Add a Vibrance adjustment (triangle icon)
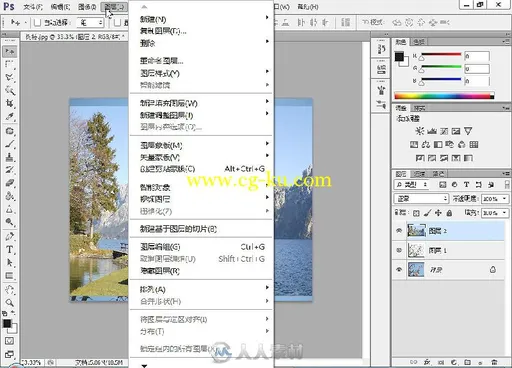 (x=468, y=131)
